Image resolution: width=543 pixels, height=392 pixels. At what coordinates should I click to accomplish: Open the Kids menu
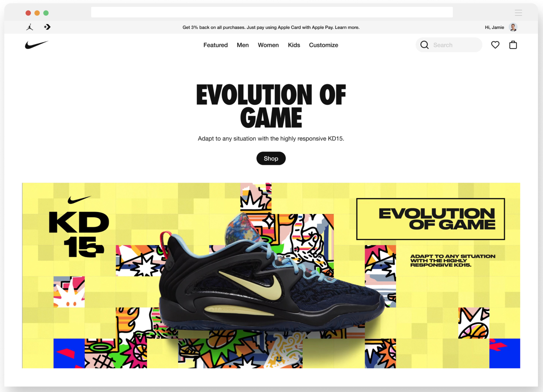pyautogui.click(x=294, y=45)
